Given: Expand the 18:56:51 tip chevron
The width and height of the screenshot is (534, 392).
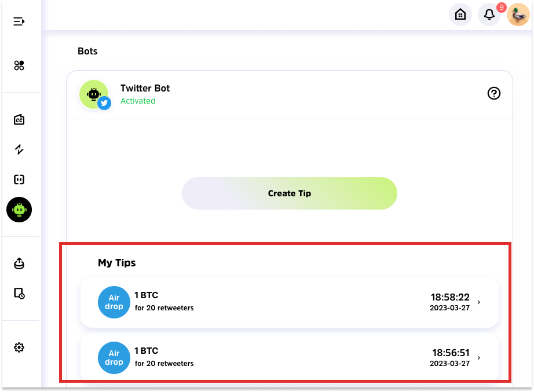Looking at the screenshot, I should pyautogui.click(x=478, y=358).
